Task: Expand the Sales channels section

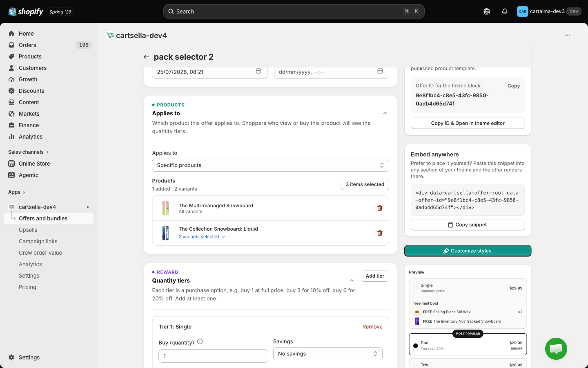Action: coord(29,152)
